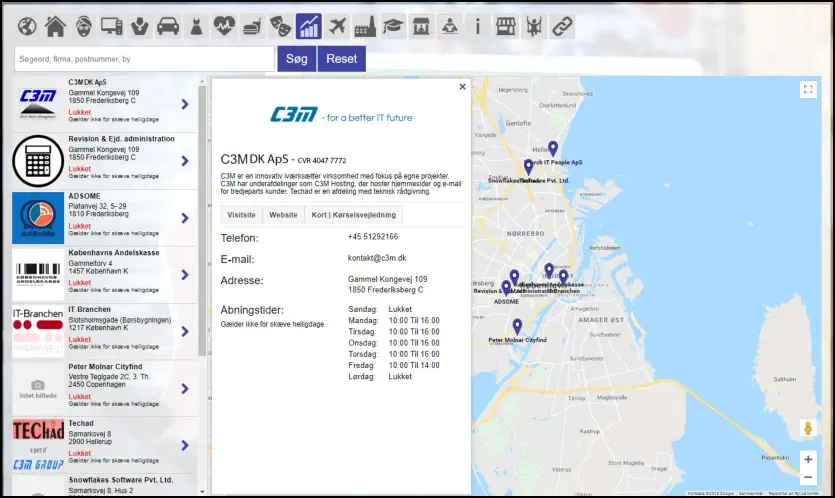The height and width of the screenshot is (498, 835).
Task: Open the person reading book category icon
Action: click(449, 26)
